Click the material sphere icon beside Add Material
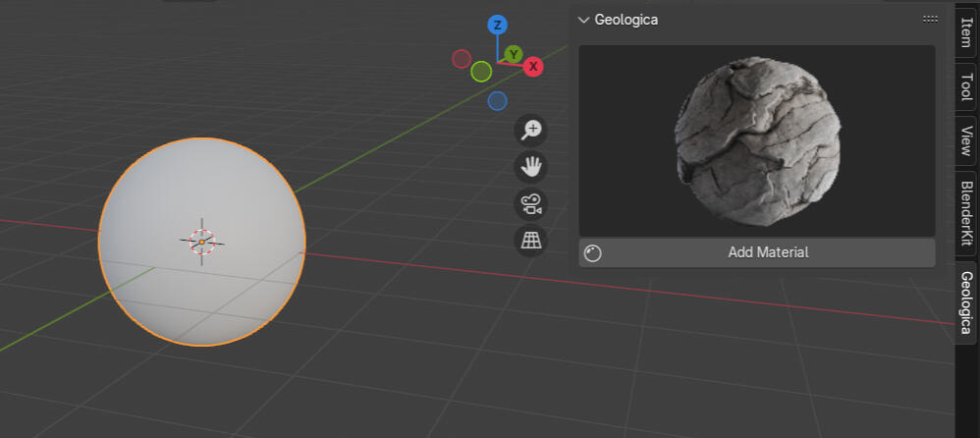 (x=593, y=253)
